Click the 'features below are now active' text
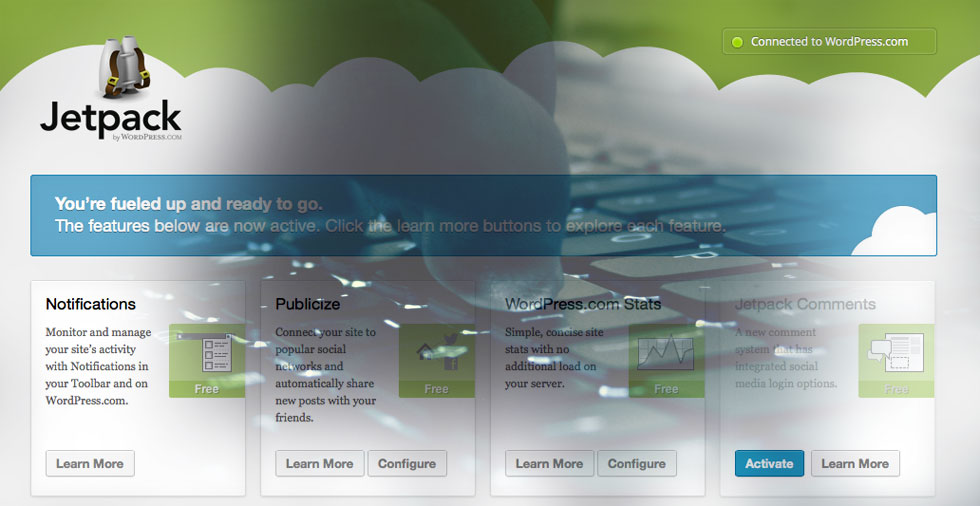 pos(391,226)
